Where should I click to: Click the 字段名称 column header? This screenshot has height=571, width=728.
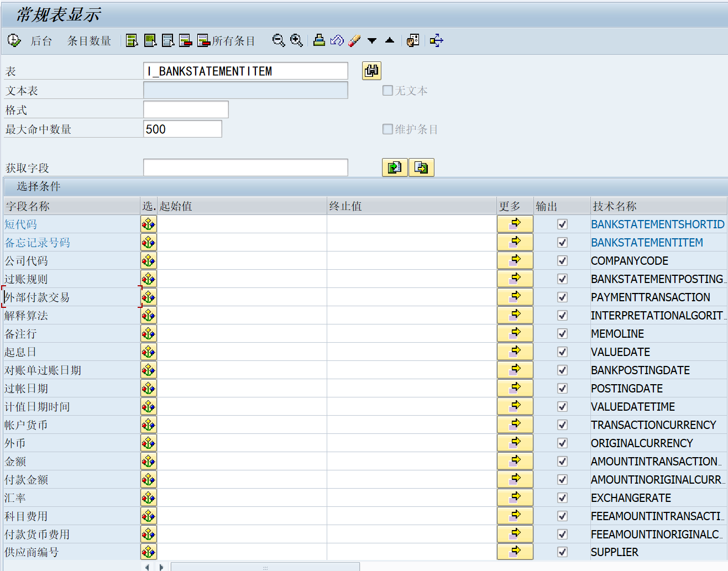point(72,206)
